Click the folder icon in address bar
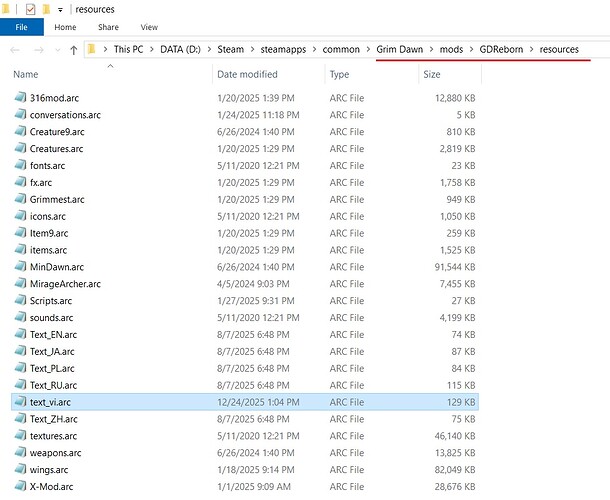This screenshot has height=500, width=610. point(92,49)
